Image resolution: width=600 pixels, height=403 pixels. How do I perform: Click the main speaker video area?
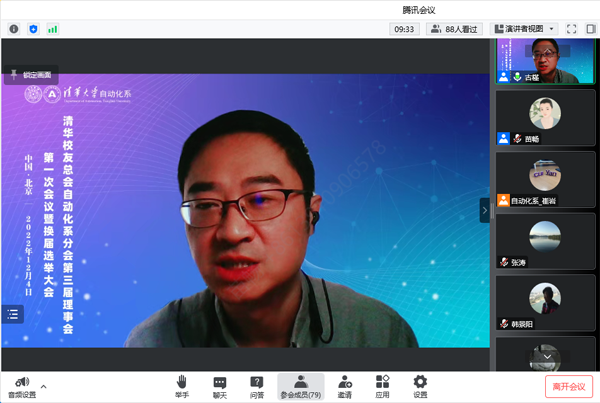(x=245, y=210)
